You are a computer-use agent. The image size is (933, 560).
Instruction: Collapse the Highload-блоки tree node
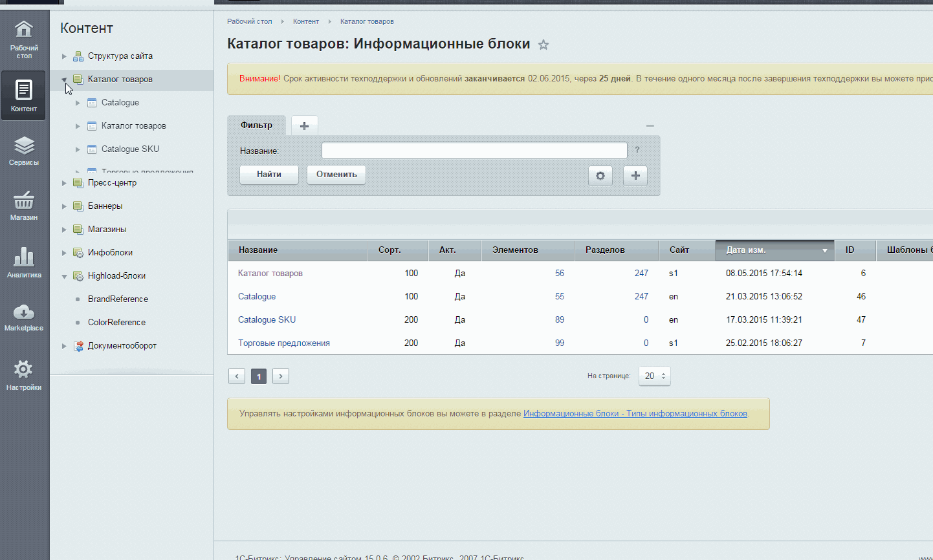click(64, 276)
